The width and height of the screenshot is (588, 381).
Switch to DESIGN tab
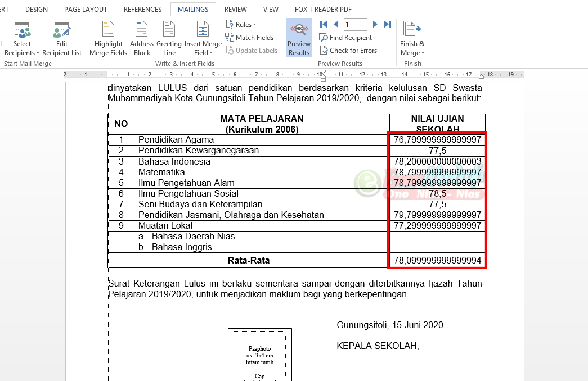click(x=37, y=10)
